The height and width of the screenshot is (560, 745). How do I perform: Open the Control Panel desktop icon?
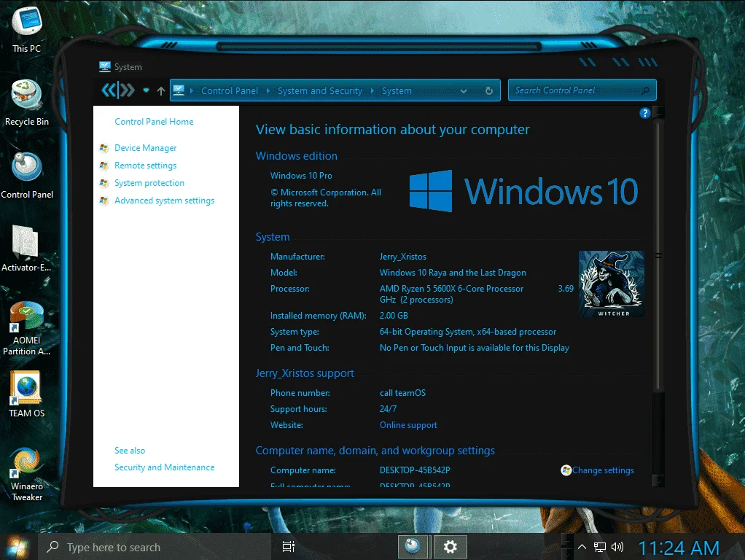(x=26, y=176)
